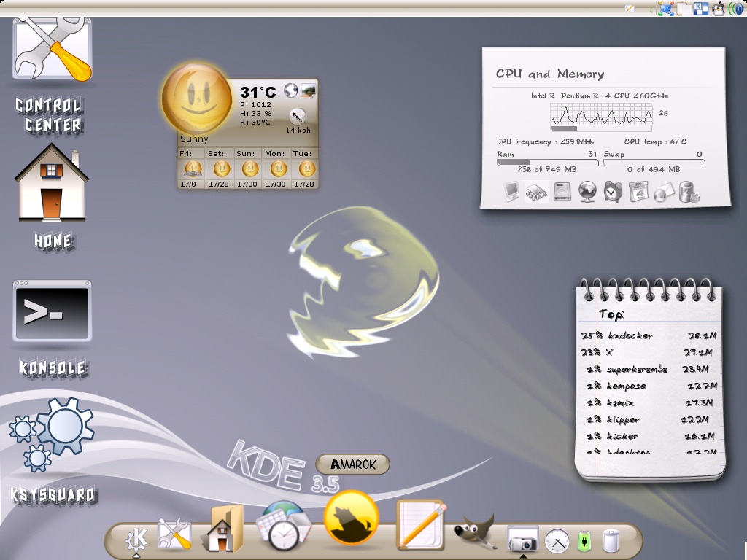
Task: Click the 'CPU and Memory' widget title
Action: [x=550, y=74]
